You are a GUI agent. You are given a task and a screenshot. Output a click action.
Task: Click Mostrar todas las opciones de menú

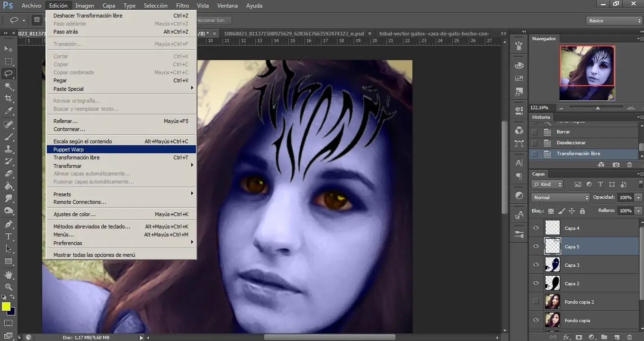(x=121, y=255)
